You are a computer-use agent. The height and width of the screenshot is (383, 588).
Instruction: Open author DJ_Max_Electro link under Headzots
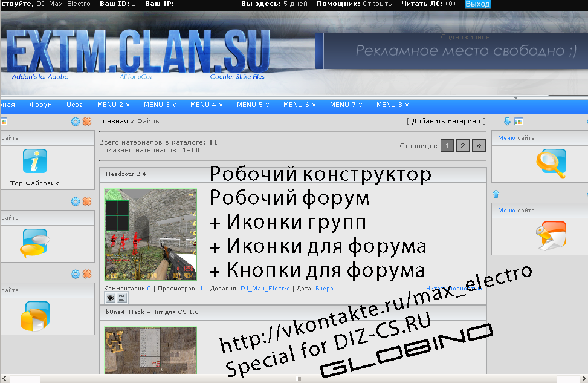(265, 289)
